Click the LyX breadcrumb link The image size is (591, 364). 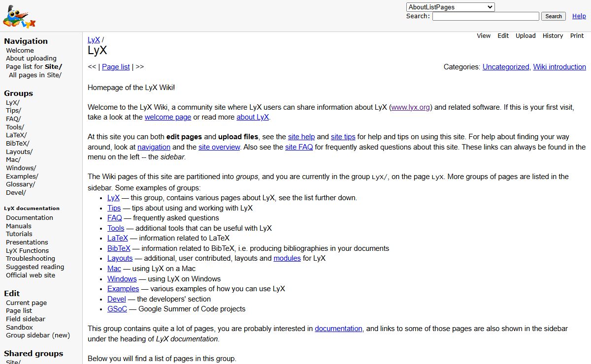pyautogui.click(x=94, y=40)
